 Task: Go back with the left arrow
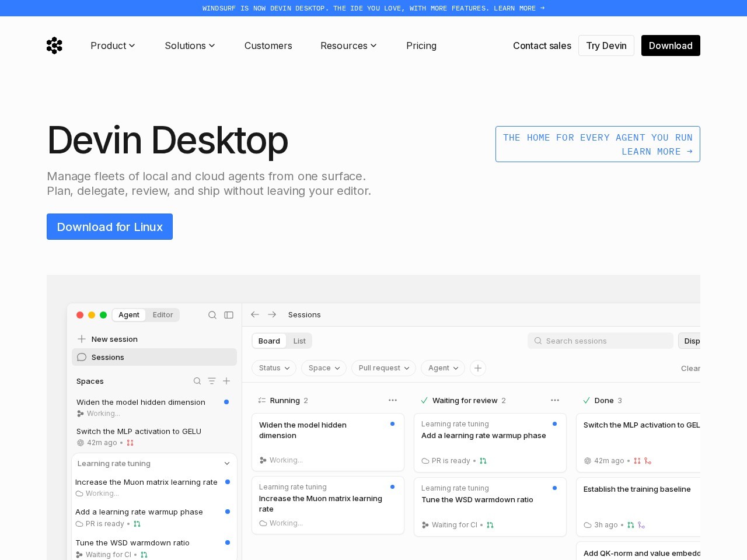click(255, 314)
